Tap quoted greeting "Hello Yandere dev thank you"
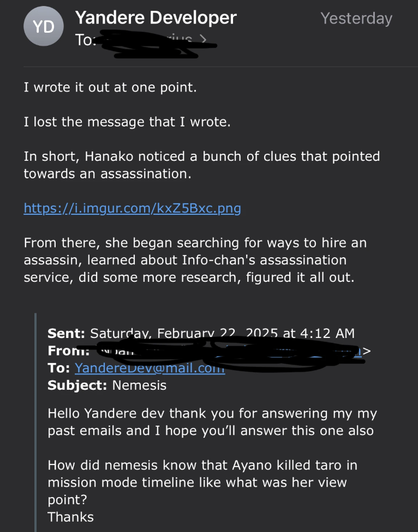This screenshot has height=532, width=418. 212,422
